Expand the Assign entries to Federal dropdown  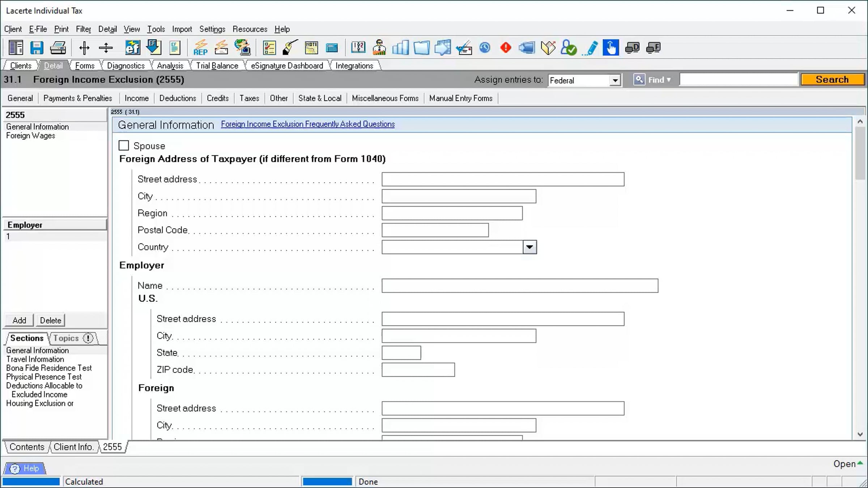coord(615,80)
